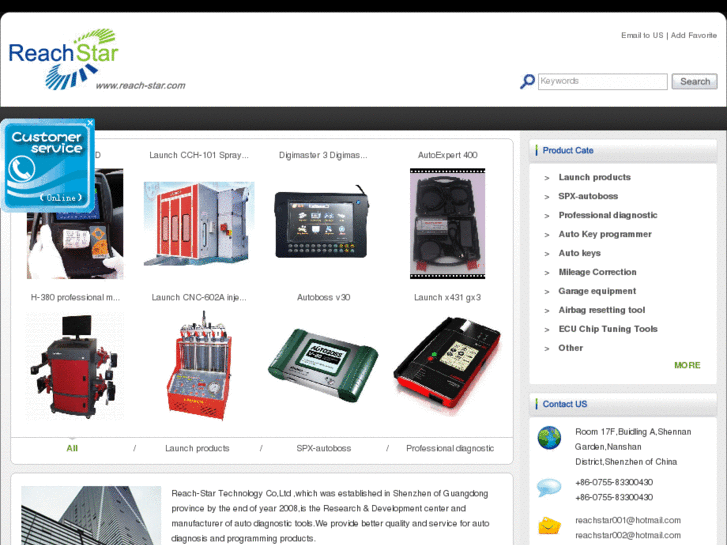
Task: Open the Launch x431 gx3 product image
Action: pos(447,365)
